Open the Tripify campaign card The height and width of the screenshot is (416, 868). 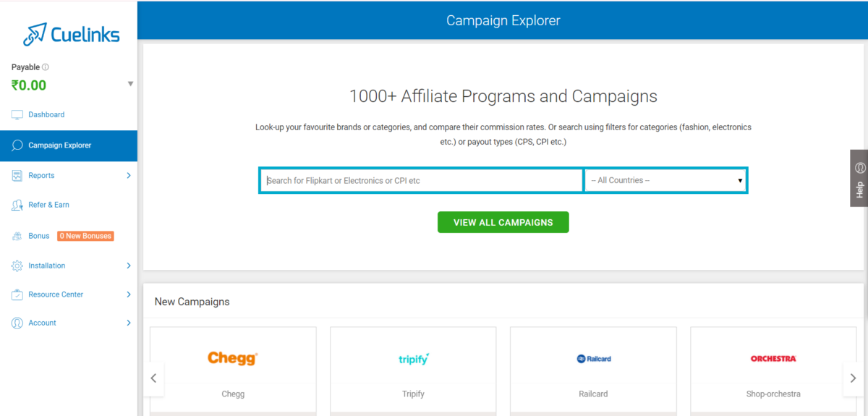[x=413, y=371]
